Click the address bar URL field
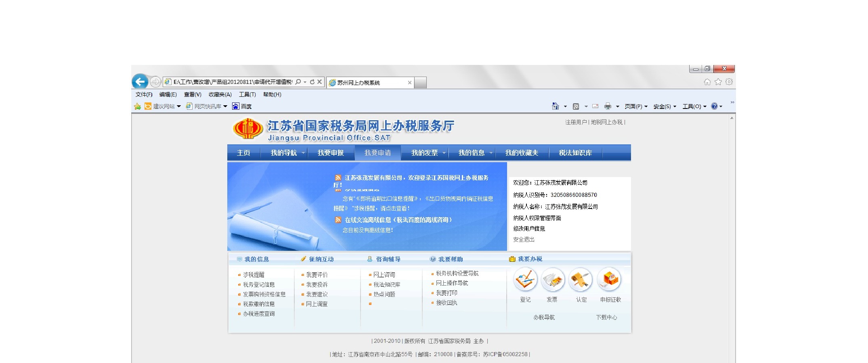 coord(233,82)
